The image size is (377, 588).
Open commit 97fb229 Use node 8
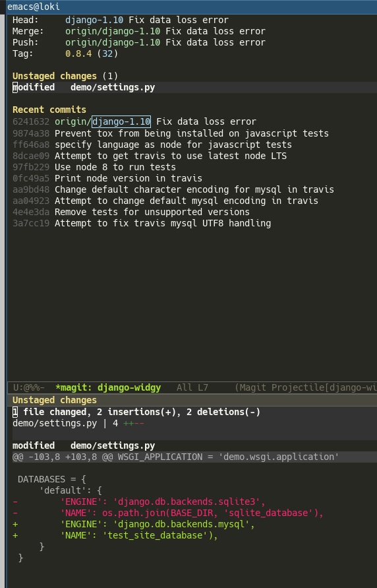click(94, 167)
